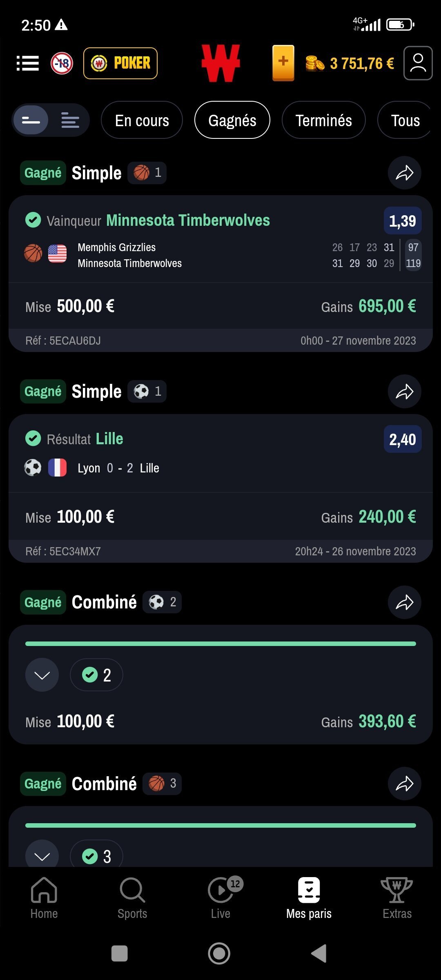Image resolution: width=441 pixels, height=980 pixels.
Task: Share the football Combiné bet
Action: pos(404,602)
